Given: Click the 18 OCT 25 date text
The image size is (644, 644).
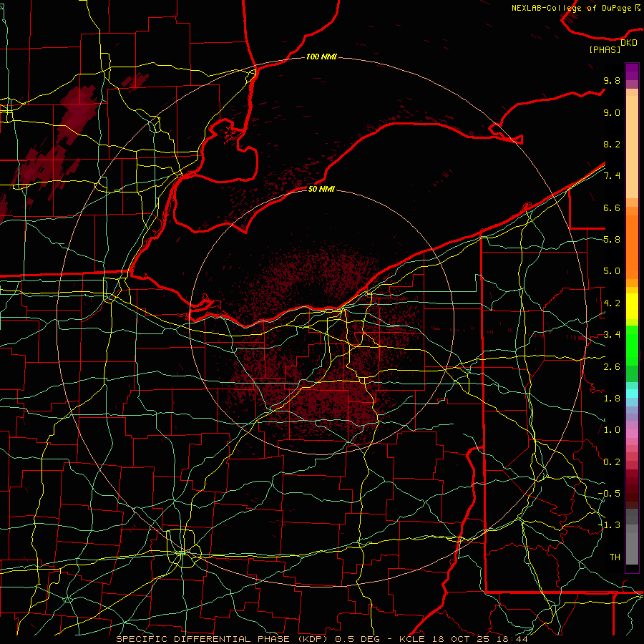Looking at the screenshot, I should click(x=462, y=639).
